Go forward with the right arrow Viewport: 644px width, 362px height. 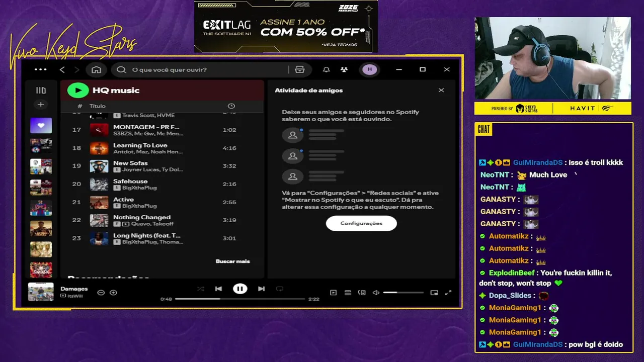click(x=76, y=69)
